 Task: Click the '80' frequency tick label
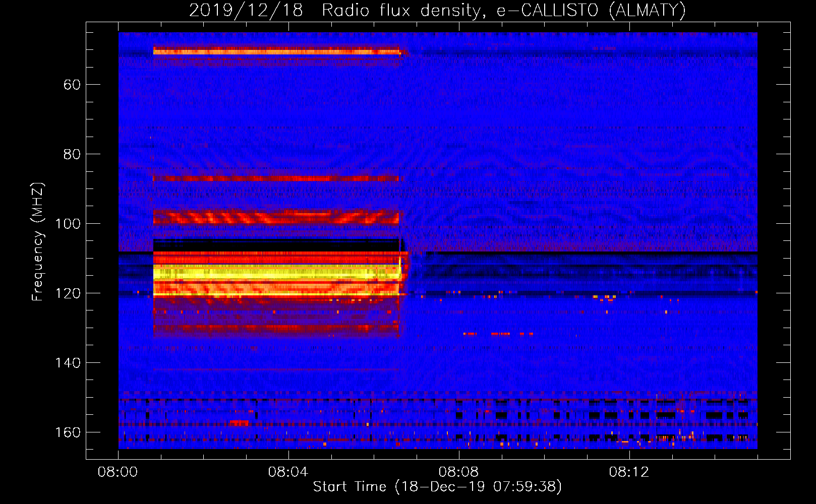pos(72,154)
